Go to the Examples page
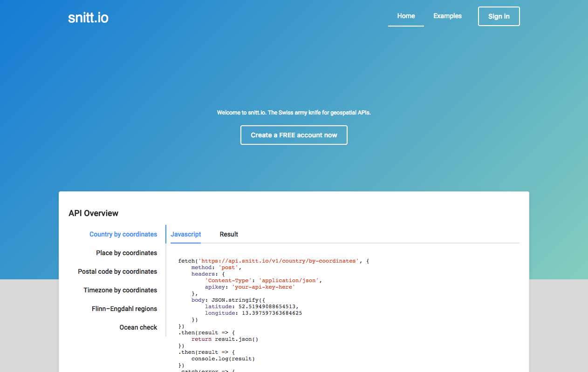The image size is (588, 372). click(448, 16)
